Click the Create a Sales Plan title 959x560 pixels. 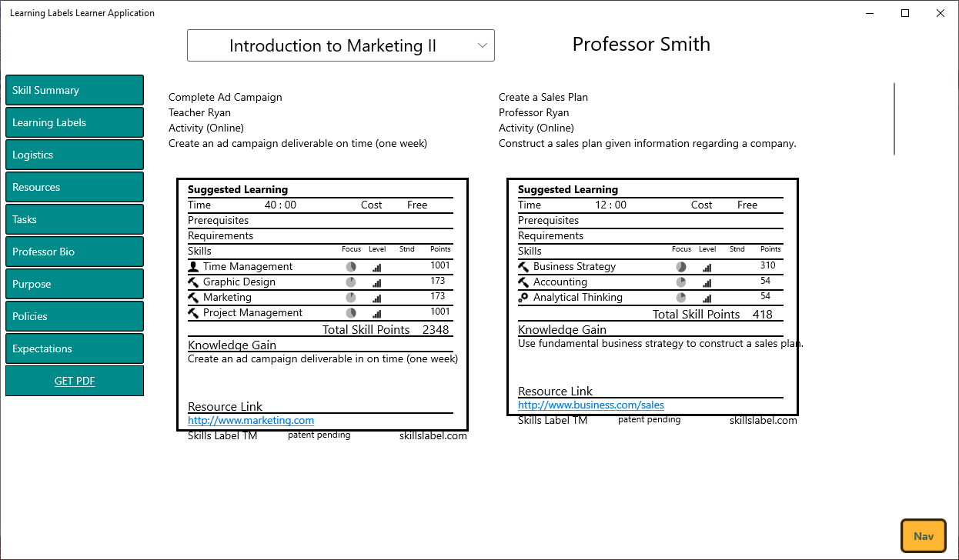click(543, 98)
